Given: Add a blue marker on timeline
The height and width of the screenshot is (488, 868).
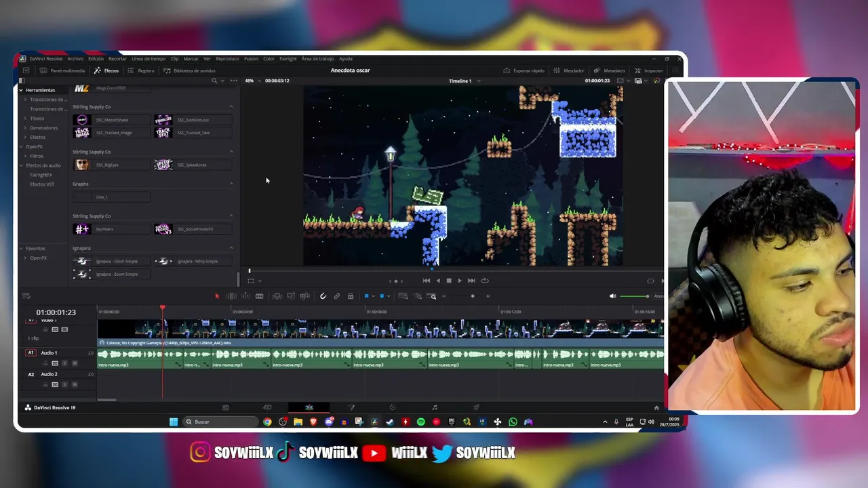Looking at the screenshot, I should click(x=381, y=296).
